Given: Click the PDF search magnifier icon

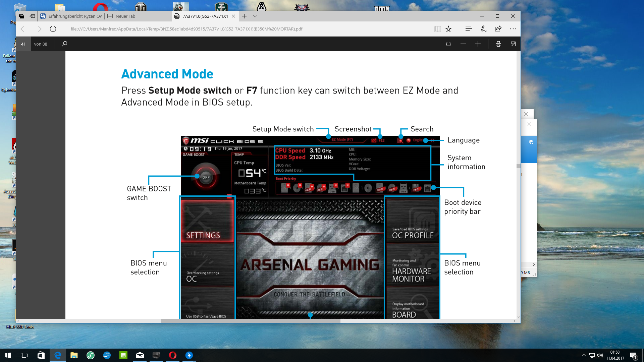Looking at the screenshot, I should coord(64,44).
